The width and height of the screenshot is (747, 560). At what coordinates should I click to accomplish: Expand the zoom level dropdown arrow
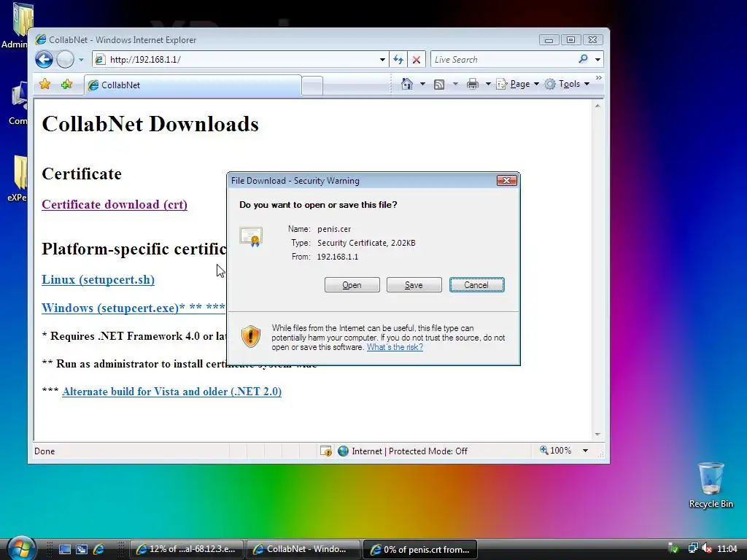click(585, 451)
